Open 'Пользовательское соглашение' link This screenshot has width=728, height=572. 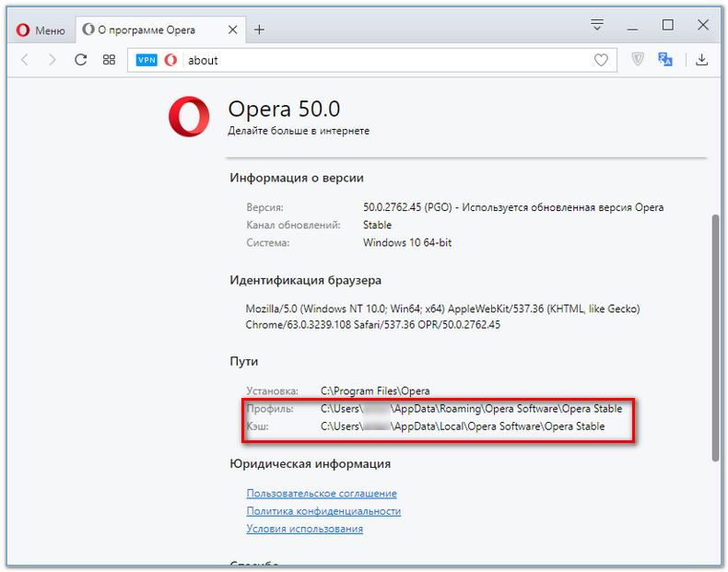click(322, 493)
